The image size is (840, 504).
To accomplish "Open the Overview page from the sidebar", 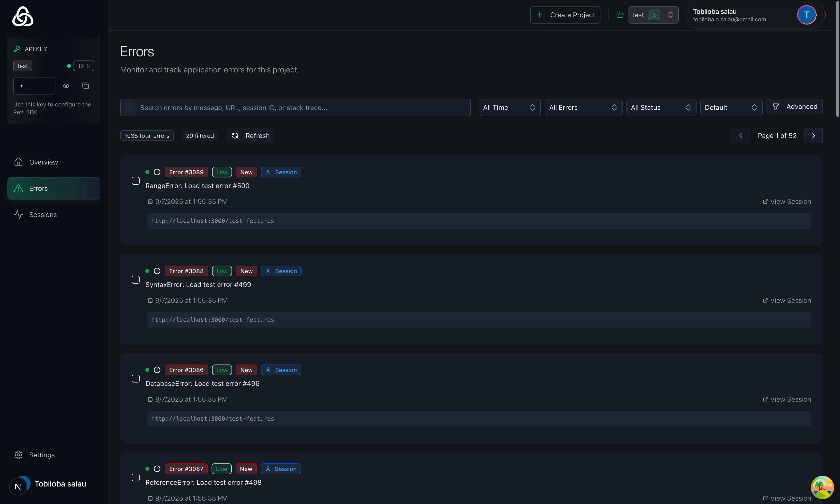I will [43, 162].
